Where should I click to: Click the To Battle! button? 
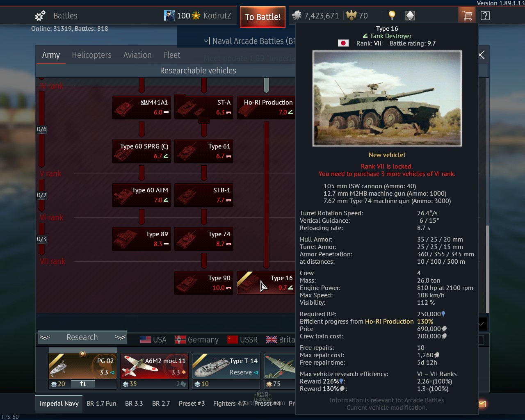pyautogui.click(x=262, y=17)
